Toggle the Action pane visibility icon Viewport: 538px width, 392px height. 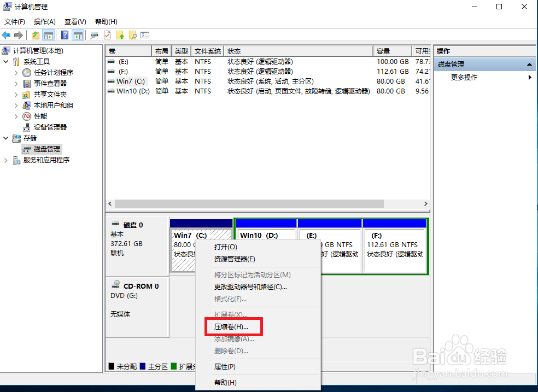[x=77, y=34]
